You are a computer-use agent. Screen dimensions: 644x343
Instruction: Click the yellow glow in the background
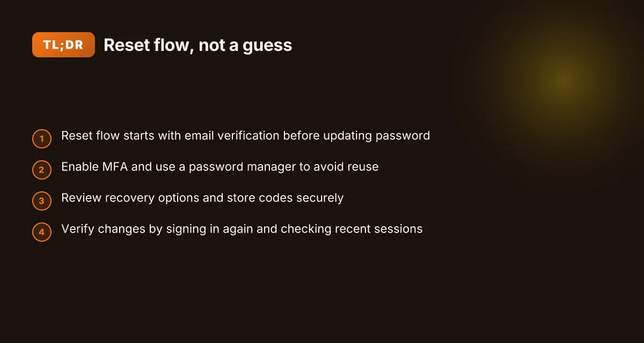(x=562, y=80)
